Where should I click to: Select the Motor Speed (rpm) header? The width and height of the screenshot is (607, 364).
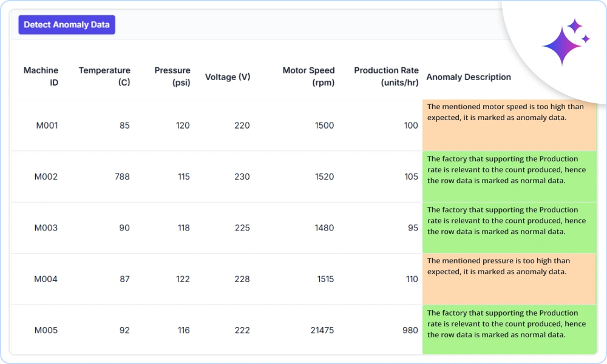pos(308,76)
